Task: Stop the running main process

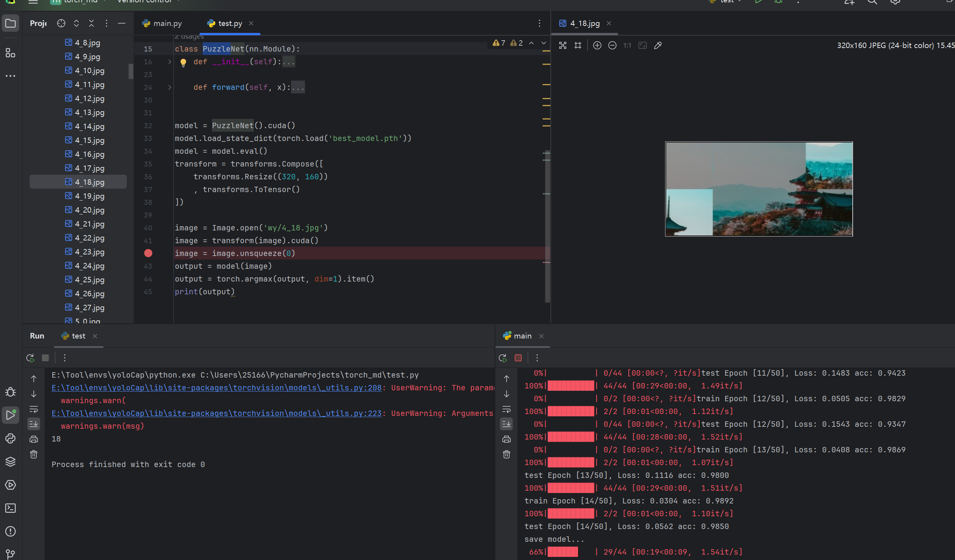Action: click(518, 358)
